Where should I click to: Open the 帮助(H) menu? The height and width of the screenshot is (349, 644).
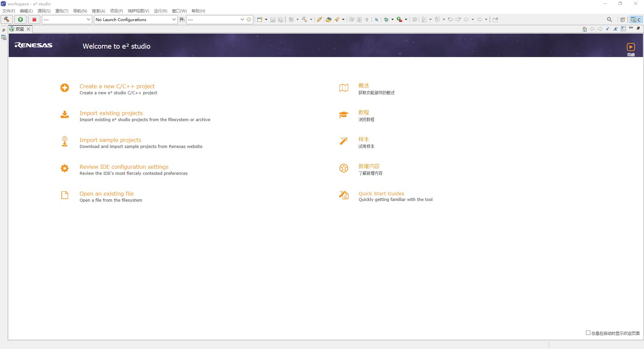pyautogui.click(x=198, y=11)
